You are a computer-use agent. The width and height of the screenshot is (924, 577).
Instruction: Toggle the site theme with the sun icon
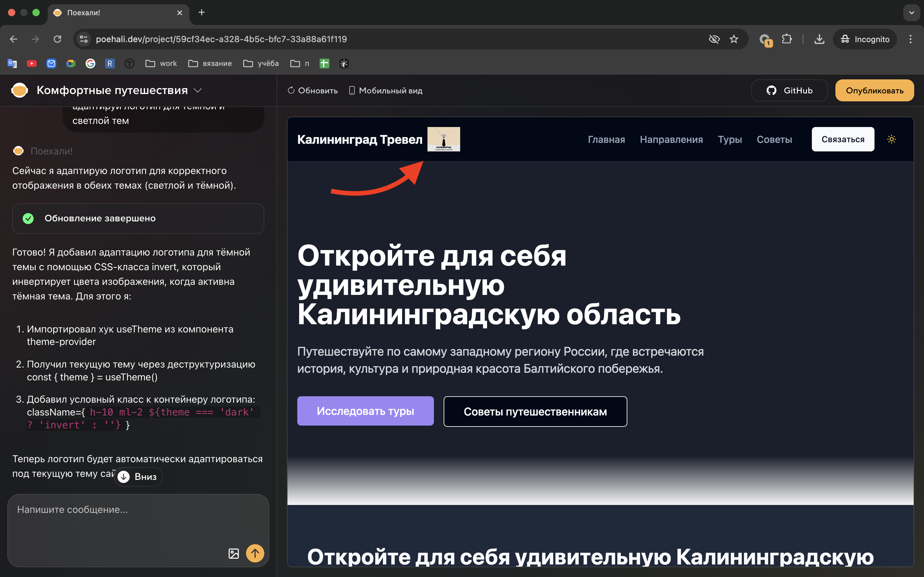[892, 139]
